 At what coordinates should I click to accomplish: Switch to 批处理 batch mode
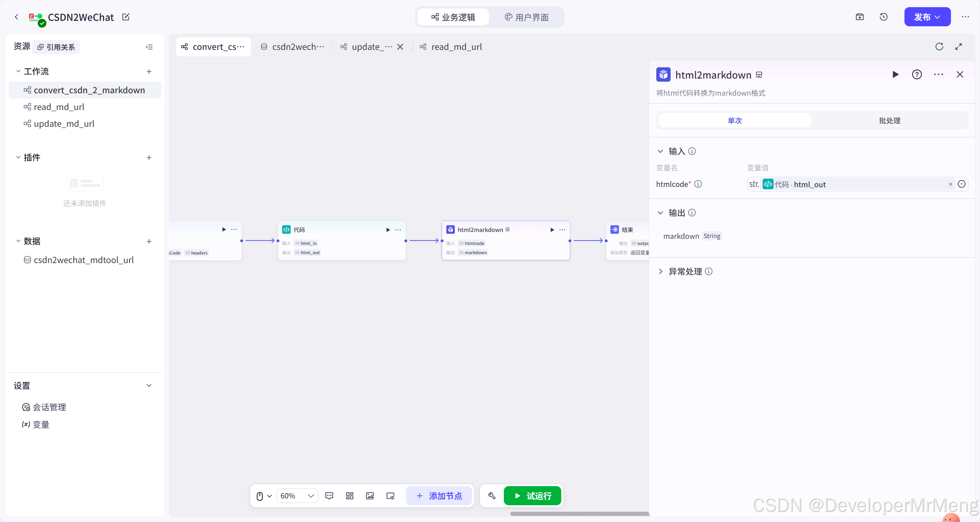(889, 121)
